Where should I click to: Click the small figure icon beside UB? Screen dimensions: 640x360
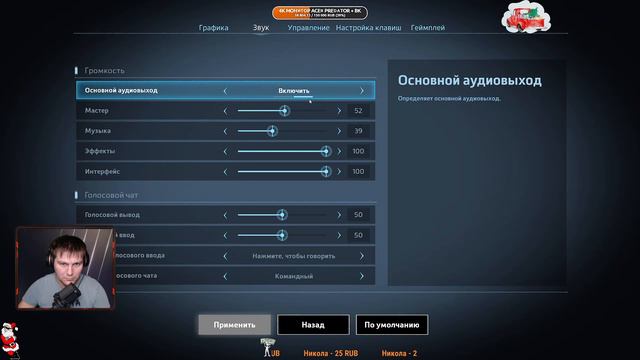click(267, 347)
